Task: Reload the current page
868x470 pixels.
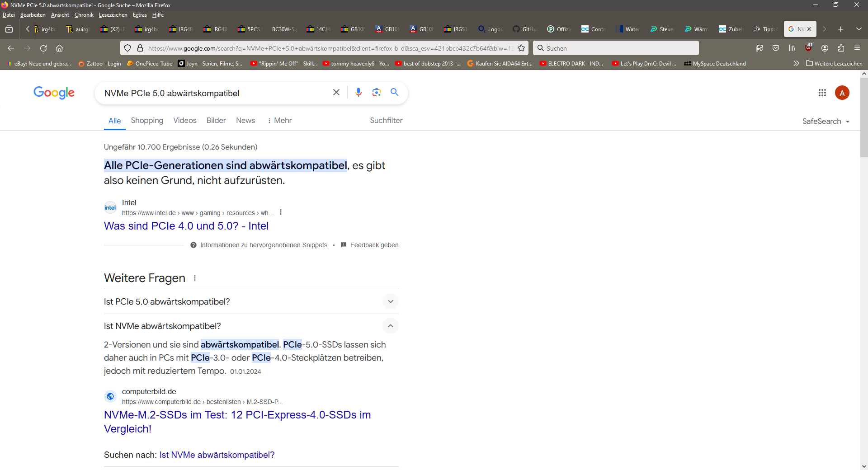Action: pyautogui.click(x=43, y=48)
